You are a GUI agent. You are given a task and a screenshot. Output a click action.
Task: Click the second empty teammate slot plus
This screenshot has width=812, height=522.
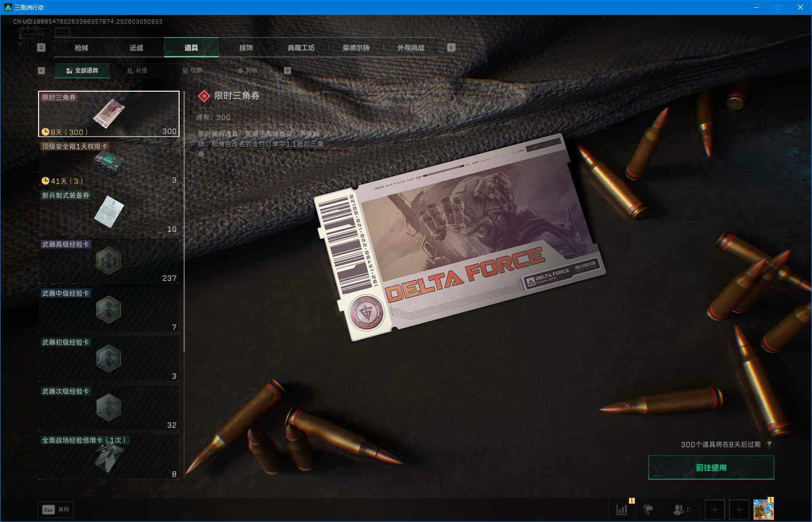click(x=739, y=509)
